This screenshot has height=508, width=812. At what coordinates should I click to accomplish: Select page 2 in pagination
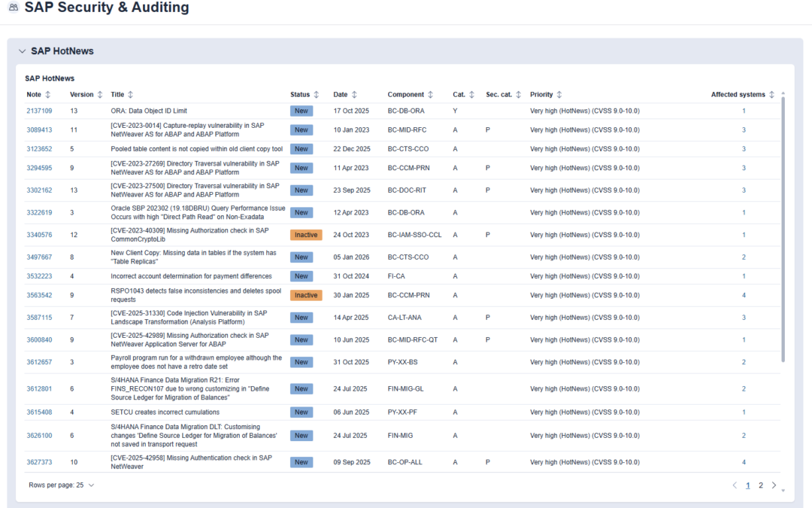pyautogui.click(x=761, y=485)
